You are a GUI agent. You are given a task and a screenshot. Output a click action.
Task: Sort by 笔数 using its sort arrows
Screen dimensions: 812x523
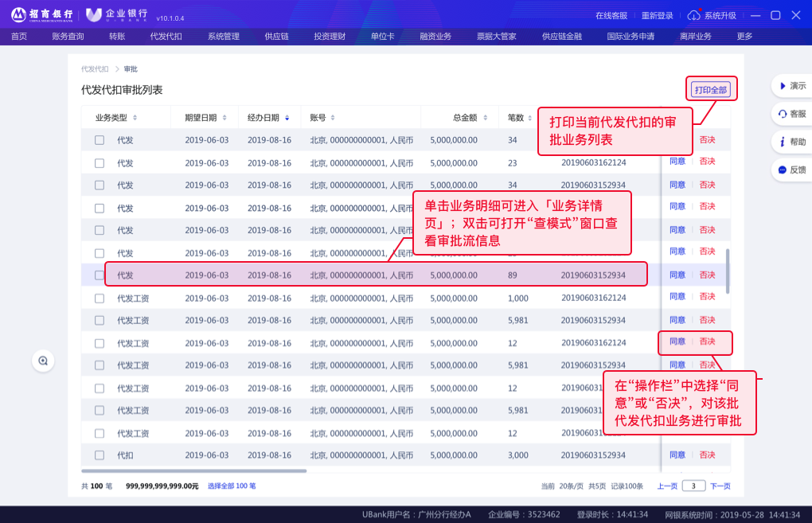click(x=529, y=118)
